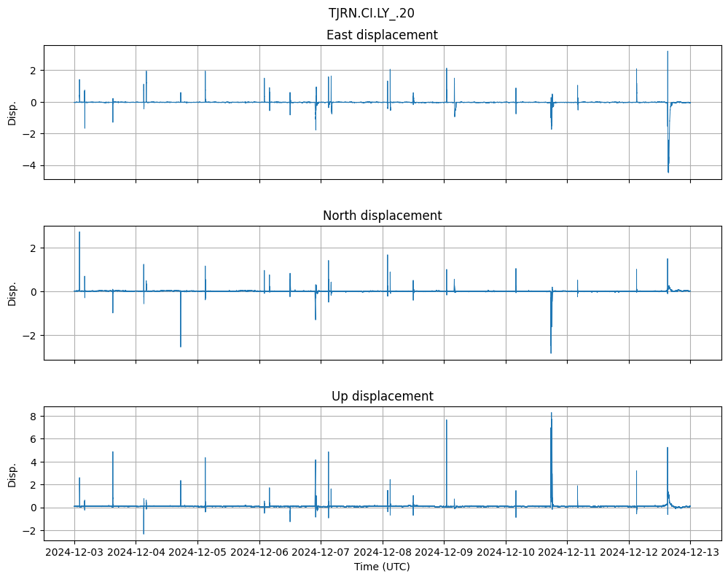The width and height of the screenshot is (728, 579).
Task: Select the East displacement subplot title
Action: click(x=382, y=35)
